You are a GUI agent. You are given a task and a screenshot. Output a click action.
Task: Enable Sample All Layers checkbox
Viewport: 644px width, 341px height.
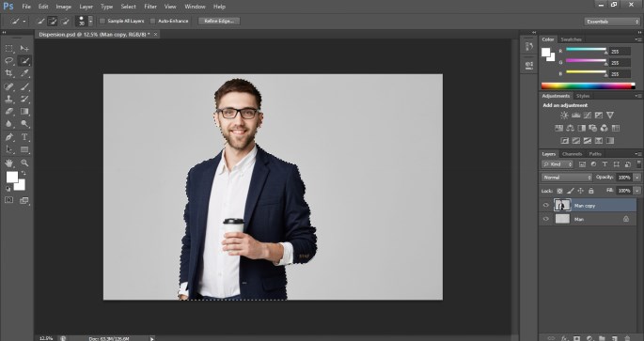(102, 21)
